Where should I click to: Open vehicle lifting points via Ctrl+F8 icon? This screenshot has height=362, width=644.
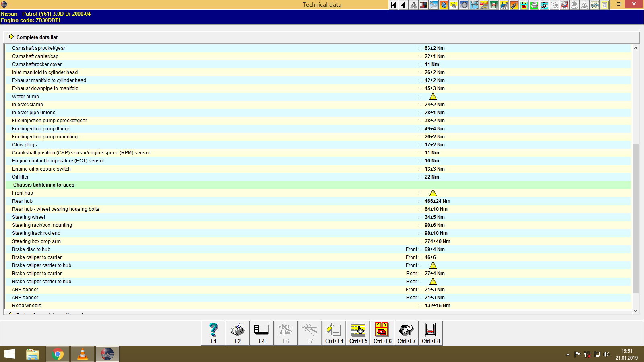click(x=430, y=331)
